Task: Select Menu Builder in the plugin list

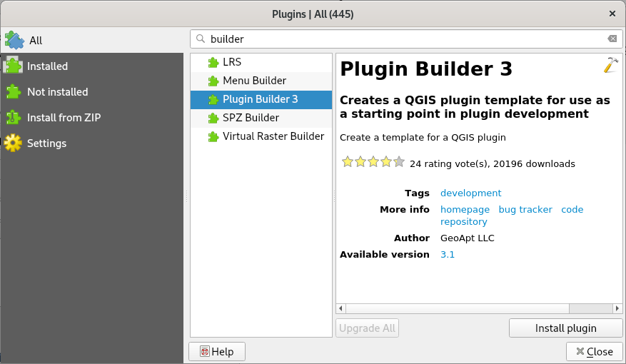Action: click(x=261, y=81)
